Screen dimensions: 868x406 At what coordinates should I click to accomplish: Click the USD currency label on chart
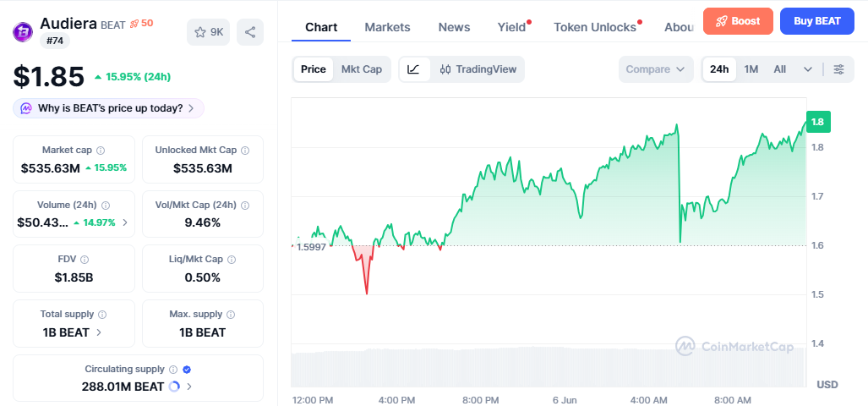[x=827, y=384]
